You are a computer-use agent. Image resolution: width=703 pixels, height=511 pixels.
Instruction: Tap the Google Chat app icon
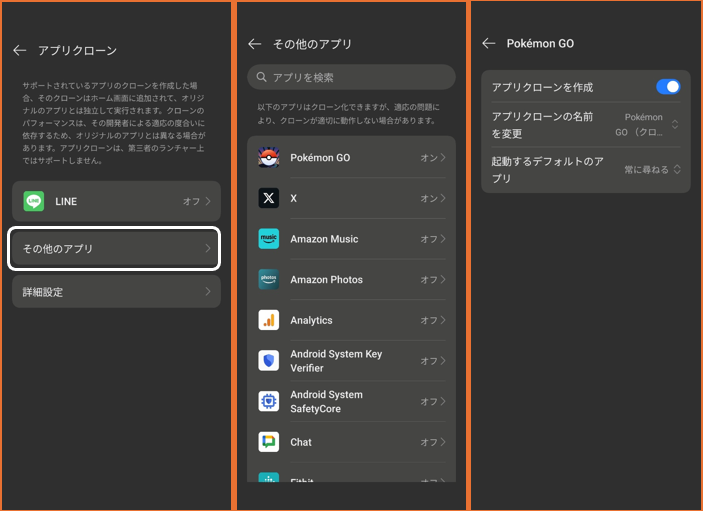point(268,442)
